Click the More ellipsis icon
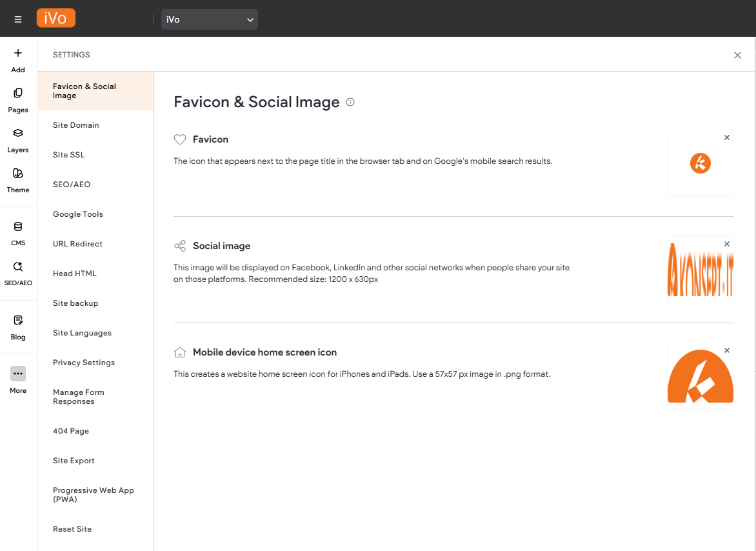Viewport: 756px width, 551px height. (x=18, y=374)
